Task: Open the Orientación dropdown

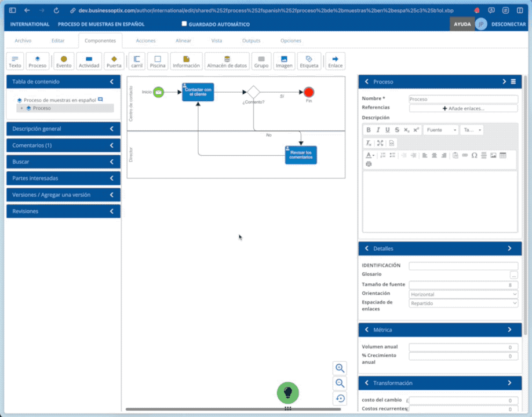Action: pos(463,294)
